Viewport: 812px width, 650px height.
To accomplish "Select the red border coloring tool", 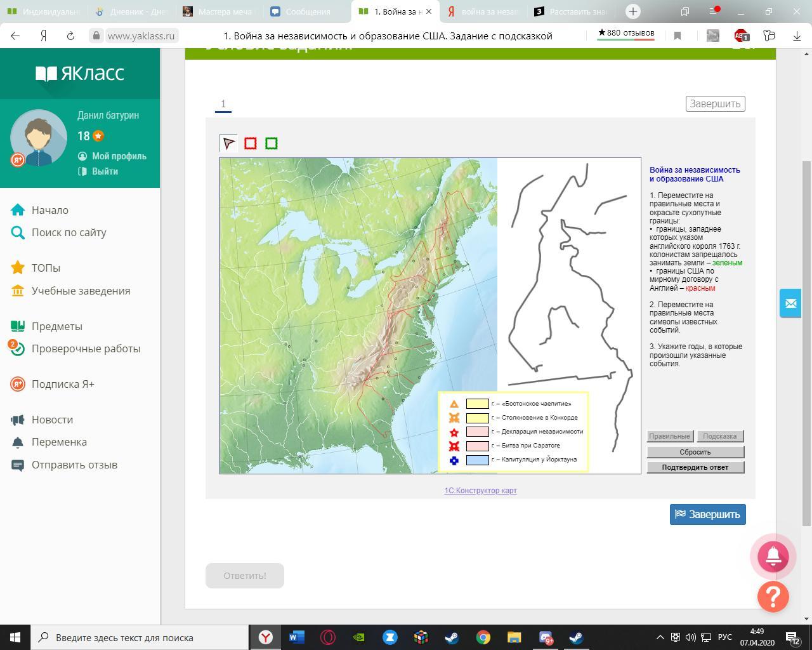I will point(251,143).
